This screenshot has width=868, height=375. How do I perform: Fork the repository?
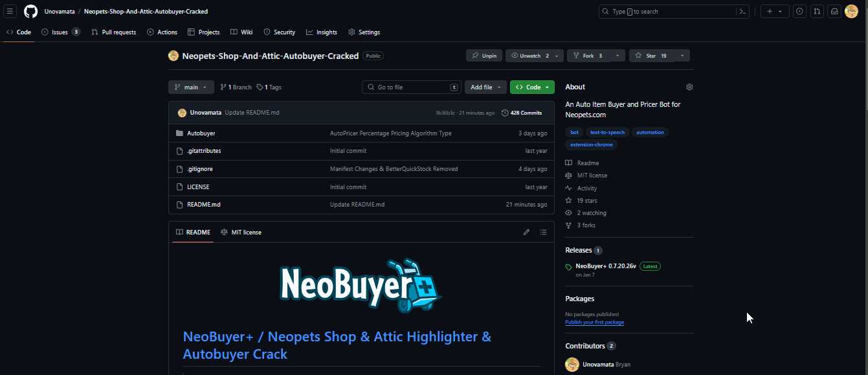click(588, 56)
